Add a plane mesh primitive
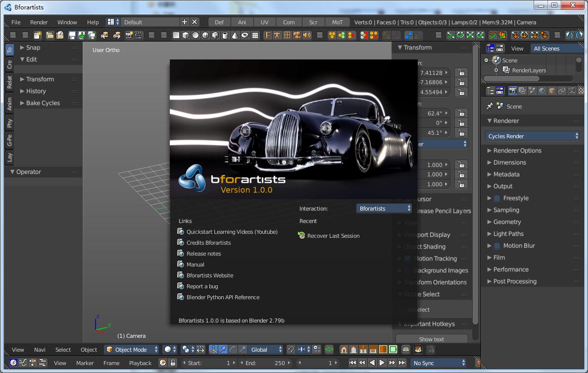The height and width of the screenshot is (373, 588). pyautogui.click(x=176, y=35)
